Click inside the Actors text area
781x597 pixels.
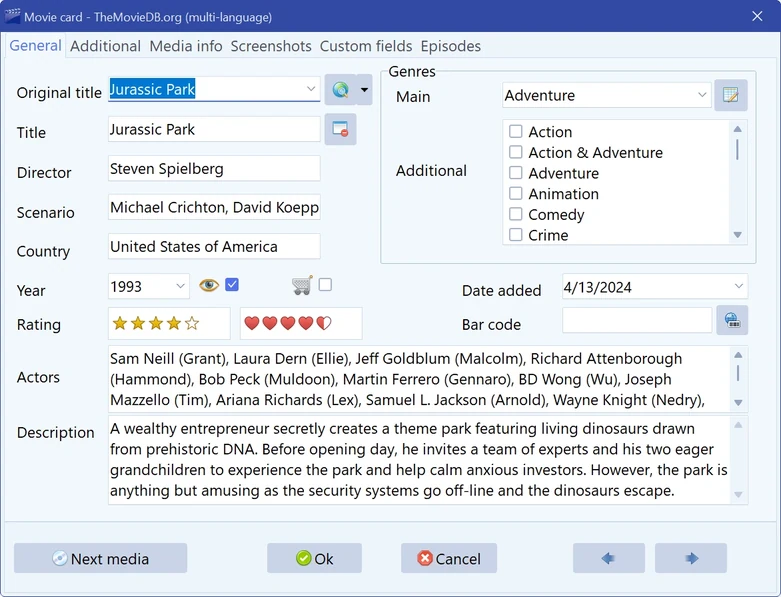418,379
